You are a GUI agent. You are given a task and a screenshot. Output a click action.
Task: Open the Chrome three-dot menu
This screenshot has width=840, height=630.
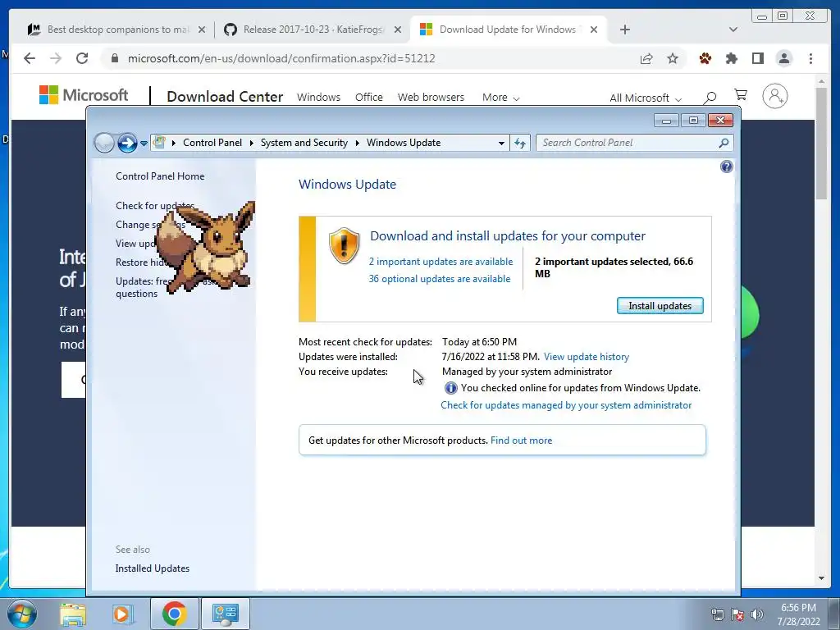point(810,58)
